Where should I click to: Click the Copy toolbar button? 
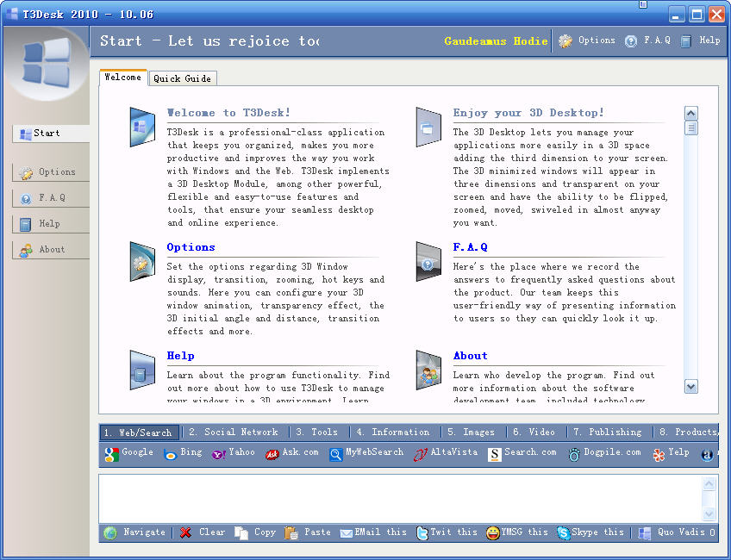tap(255, 532)
